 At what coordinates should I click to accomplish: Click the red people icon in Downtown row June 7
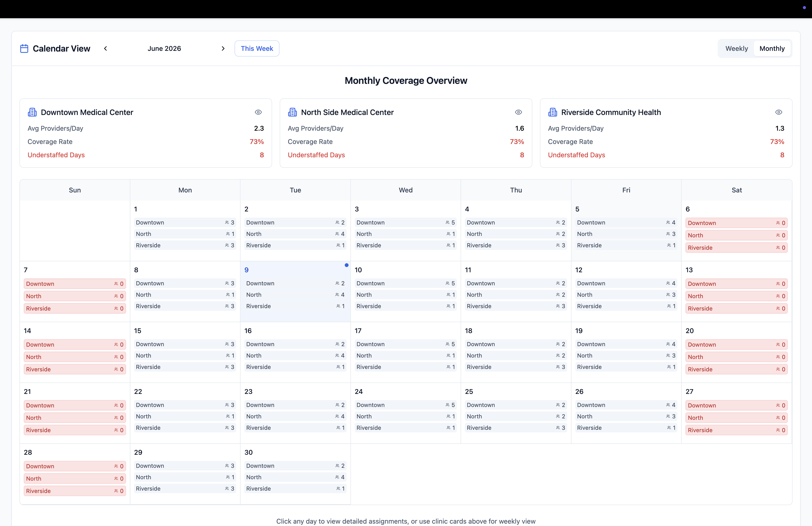tap(116, 284)
